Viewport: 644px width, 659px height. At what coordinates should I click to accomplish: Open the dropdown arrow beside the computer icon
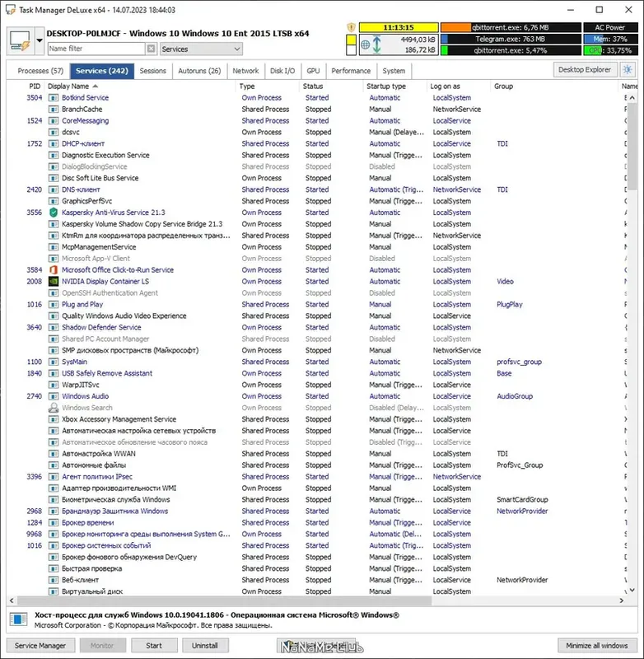40,40
